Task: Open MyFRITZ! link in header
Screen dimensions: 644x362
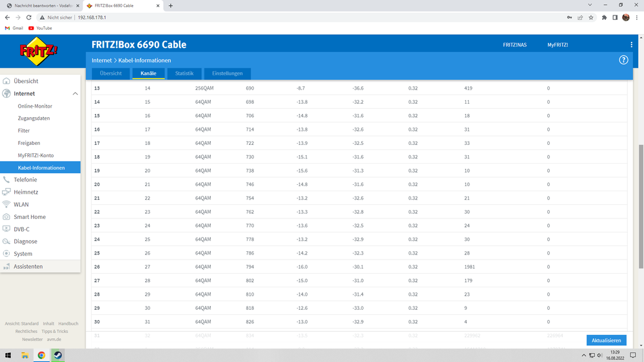Action: tap(558, 44)
